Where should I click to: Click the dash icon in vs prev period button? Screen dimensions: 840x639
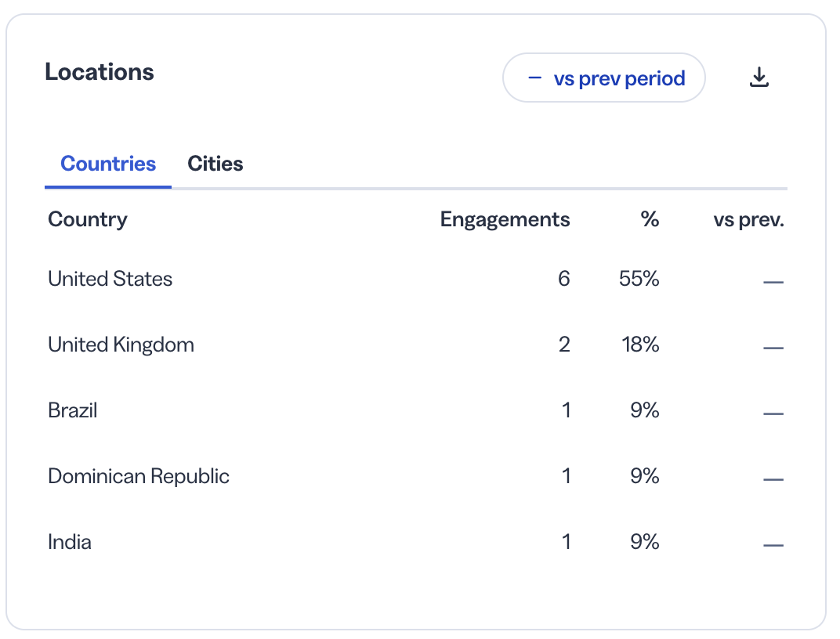point(534,78)
